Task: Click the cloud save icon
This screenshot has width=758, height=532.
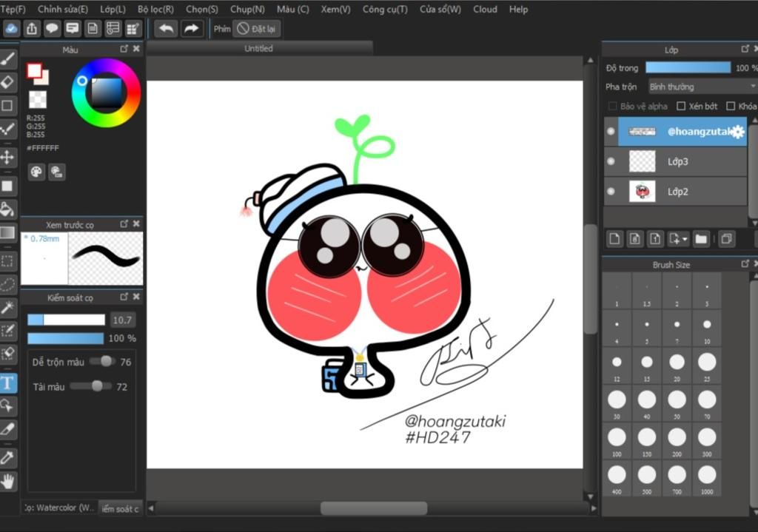Action: pos(11,29)
